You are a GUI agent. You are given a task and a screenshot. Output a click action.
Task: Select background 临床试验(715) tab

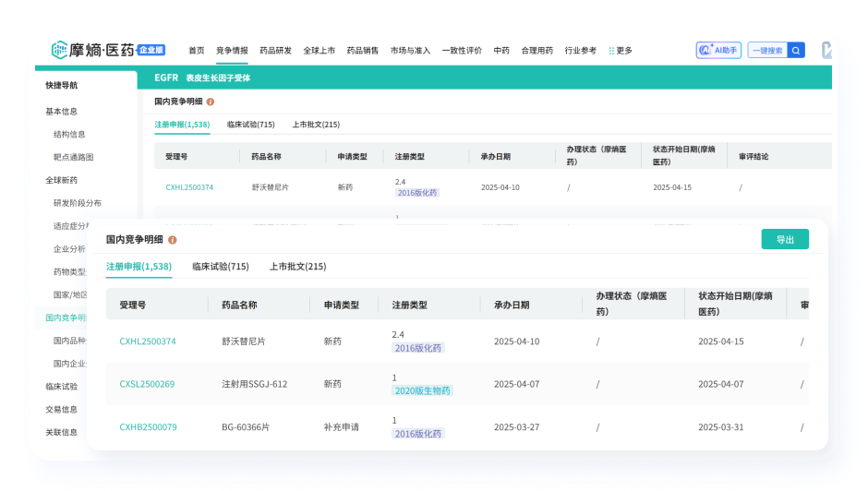(x=251, y=125)
